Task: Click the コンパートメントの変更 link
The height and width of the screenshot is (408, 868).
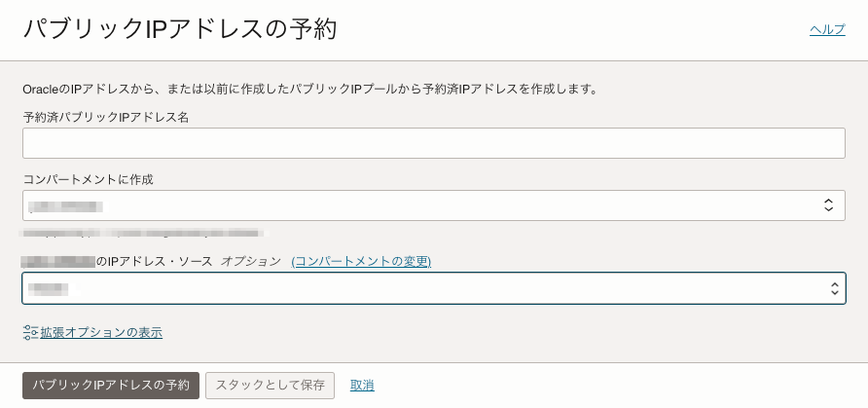Action: click(361, 261)
